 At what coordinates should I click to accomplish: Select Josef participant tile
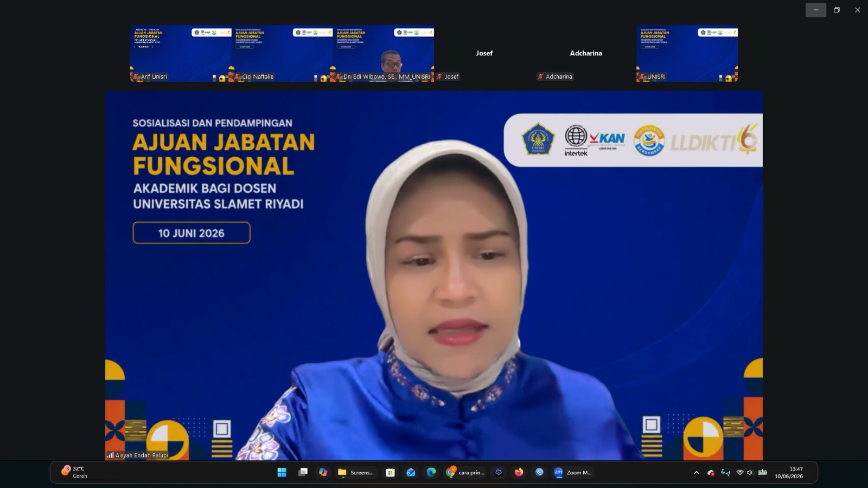484,53
